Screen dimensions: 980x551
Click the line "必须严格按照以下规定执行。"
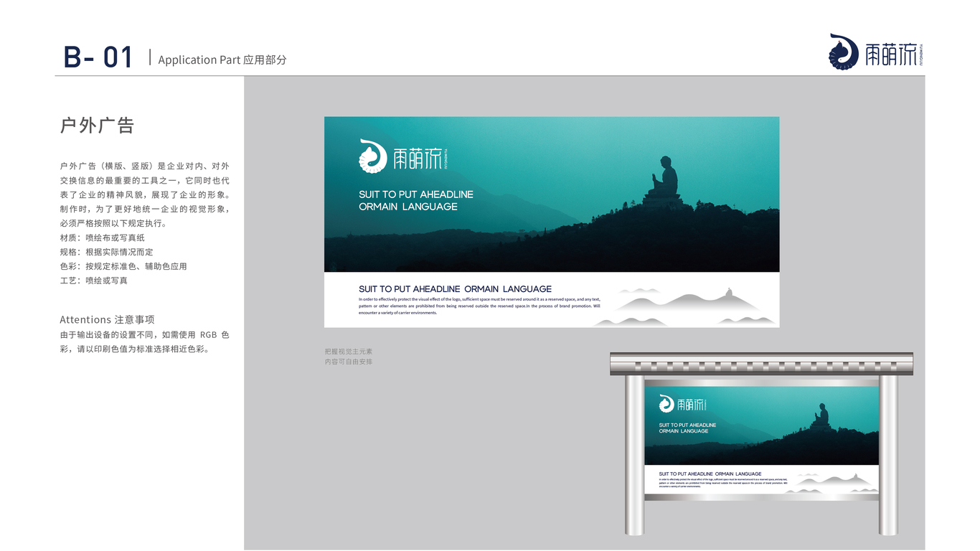115,223
